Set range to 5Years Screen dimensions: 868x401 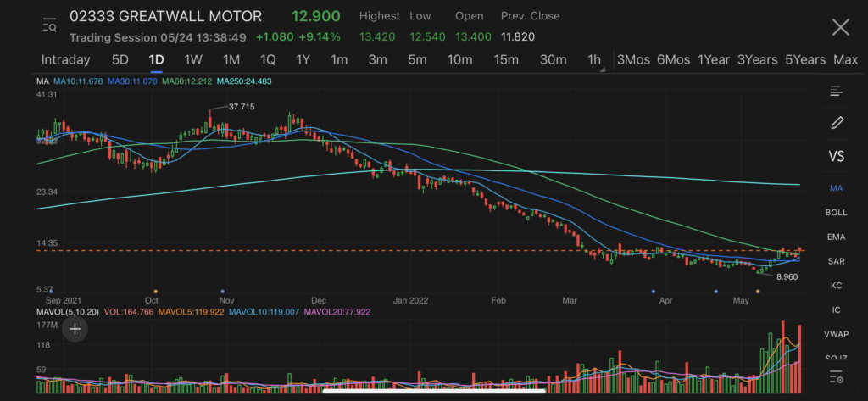click(805, 60)
